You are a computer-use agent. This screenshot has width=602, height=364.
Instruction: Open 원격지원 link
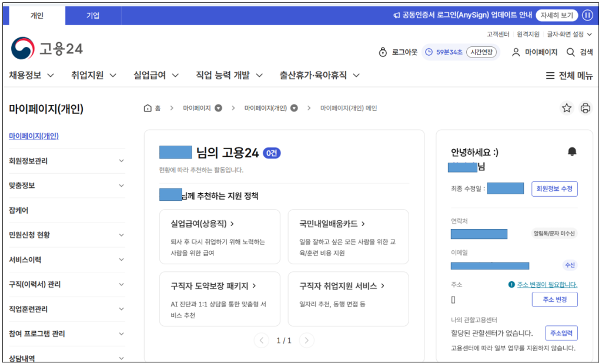528,35
